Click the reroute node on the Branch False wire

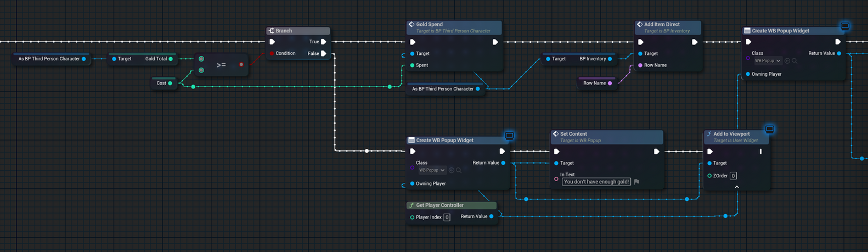[367, 151]
